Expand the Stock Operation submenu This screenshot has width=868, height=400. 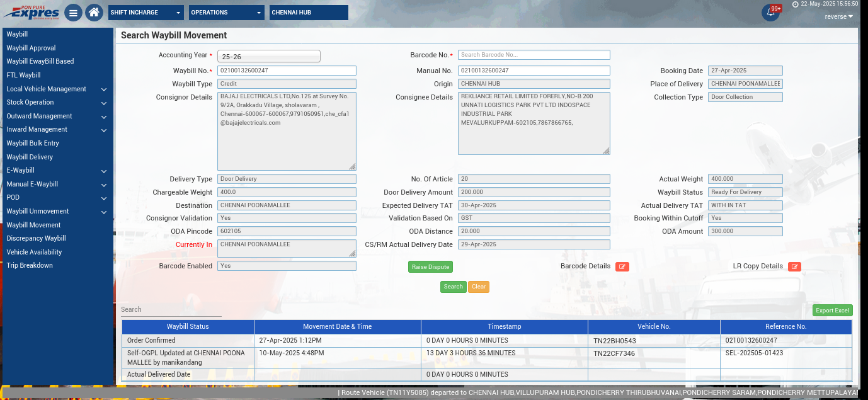pyautogui.click(x=57, y=102)
